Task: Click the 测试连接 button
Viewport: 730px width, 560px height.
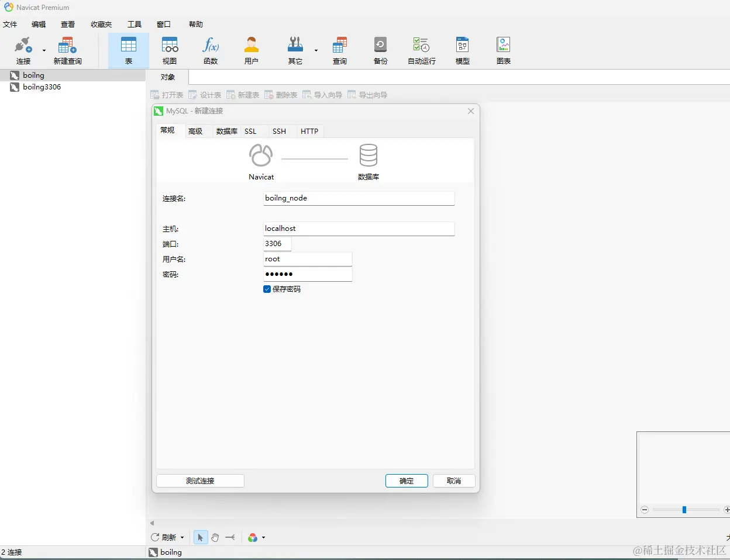Action: point(200,481)
